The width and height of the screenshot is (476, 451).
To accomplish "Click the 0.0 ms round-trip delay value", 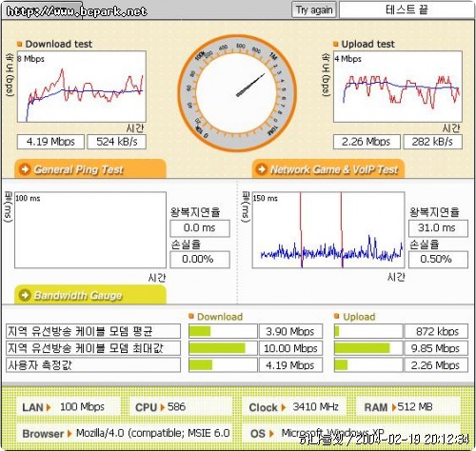I will (x=200, y=228).
